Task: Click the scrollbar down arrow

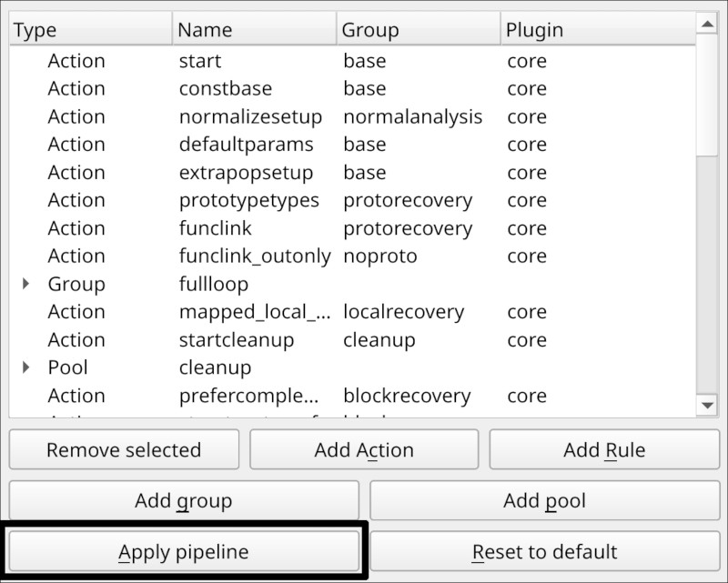Action: coord(708,406)
